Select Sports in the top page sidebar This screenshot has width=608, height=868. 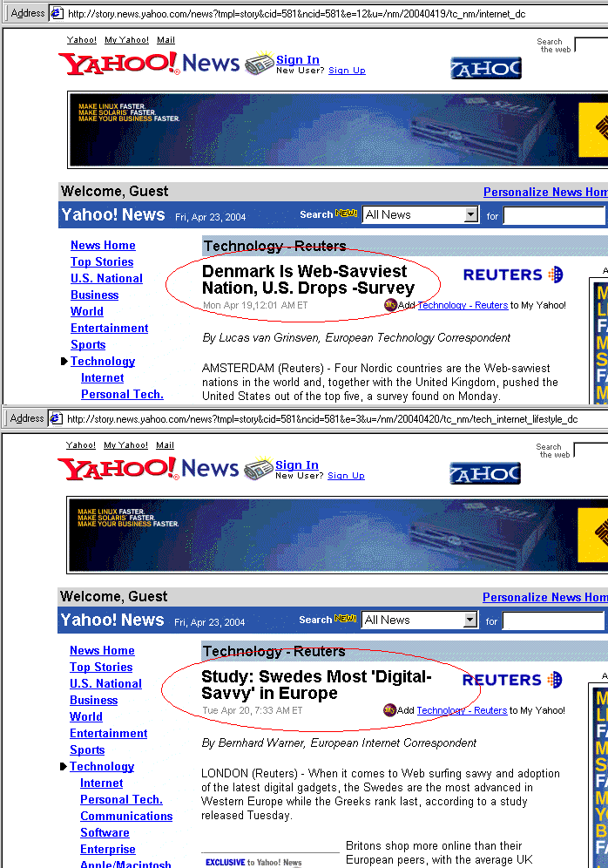coord(88,345)
